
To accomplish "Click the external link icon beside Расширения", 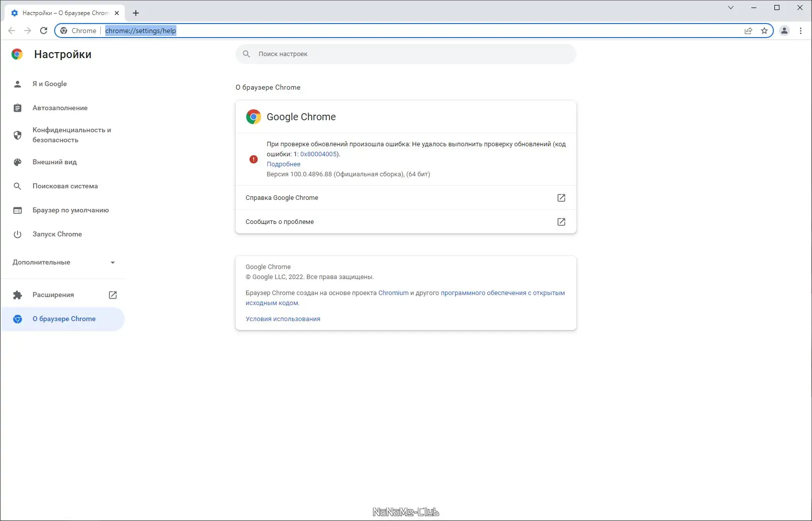I will (x=113, y=295).
